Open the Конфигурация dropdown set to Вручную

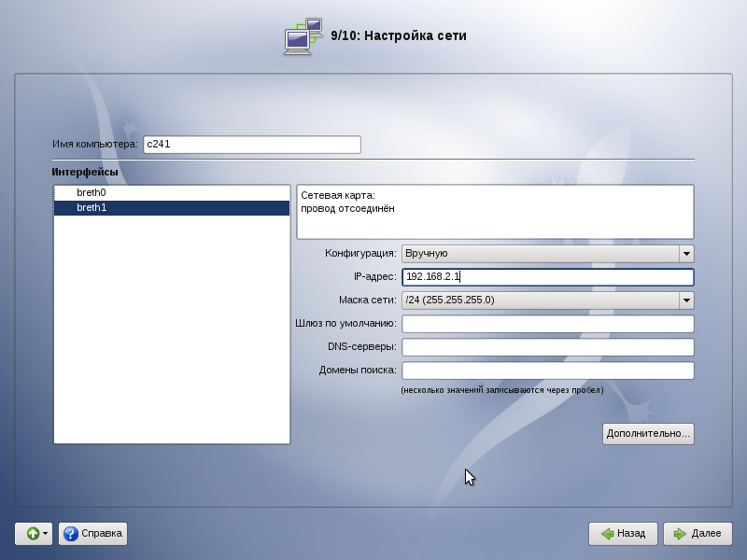click(547, 253)
